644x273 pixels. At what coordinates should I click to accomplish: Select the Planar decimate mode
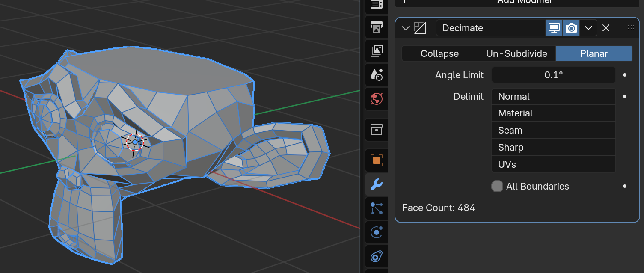pyautogui.click(x=594, y=53)
